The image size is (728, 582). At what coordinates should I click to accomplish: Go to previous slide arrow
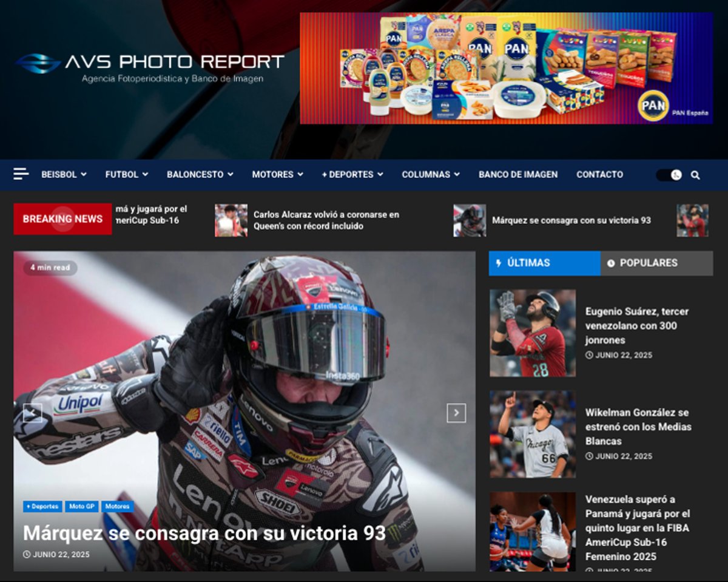pyautogui.click(x=32, y=413)
